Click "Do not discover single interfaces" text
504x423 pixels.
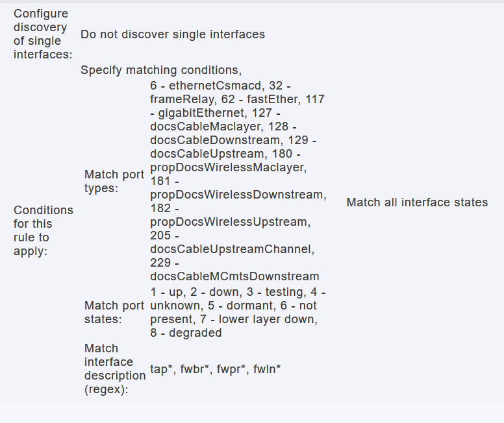tap(173, 34)
